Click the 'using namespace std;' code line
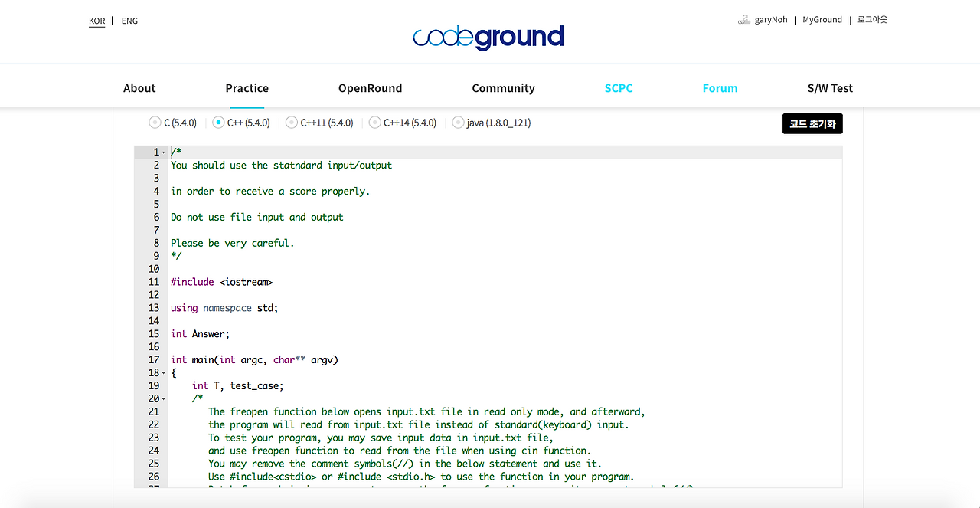The image size is (980, 508). point(224,308)
